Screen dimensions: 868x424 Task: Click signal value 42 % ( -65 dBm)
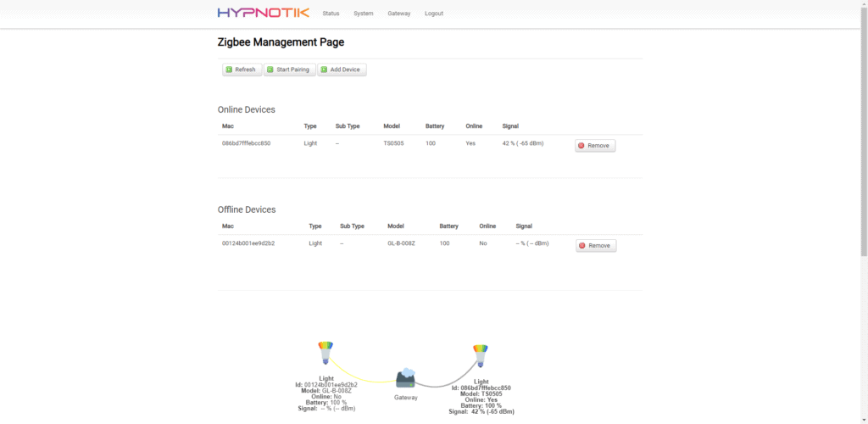(x=522, y=143)
